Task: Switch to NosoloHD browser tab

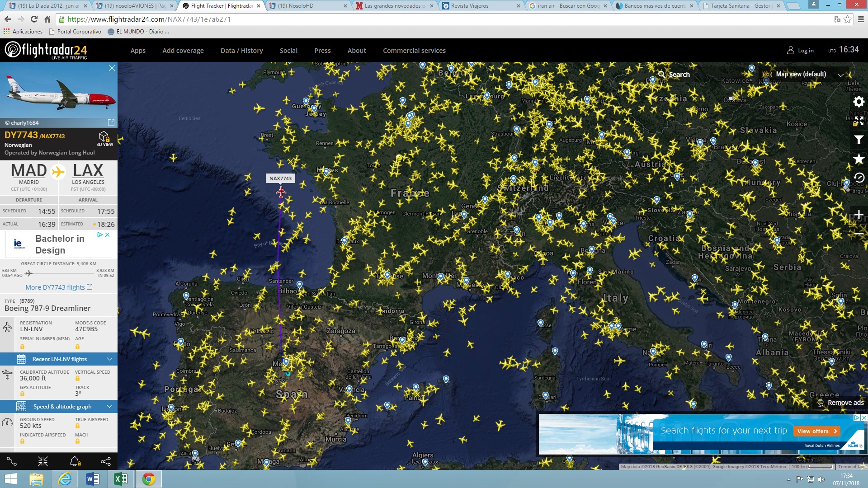Action: pos(307,6)
